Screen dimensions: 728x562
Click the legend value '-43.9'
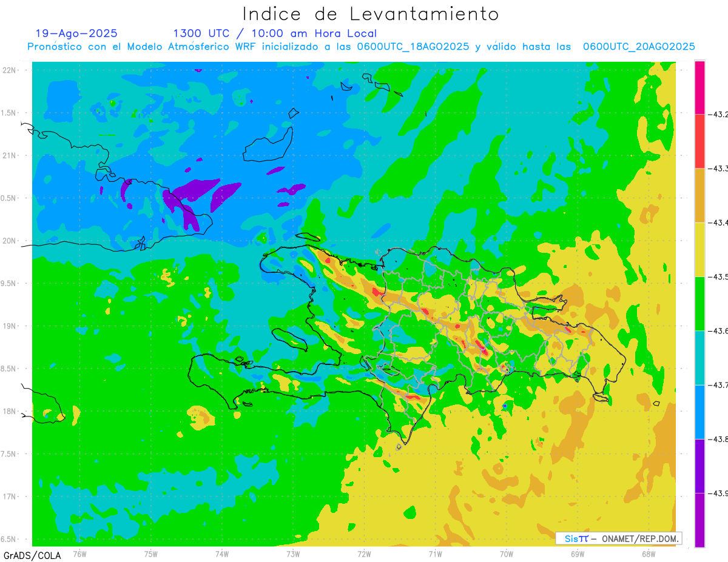(718, 493)
